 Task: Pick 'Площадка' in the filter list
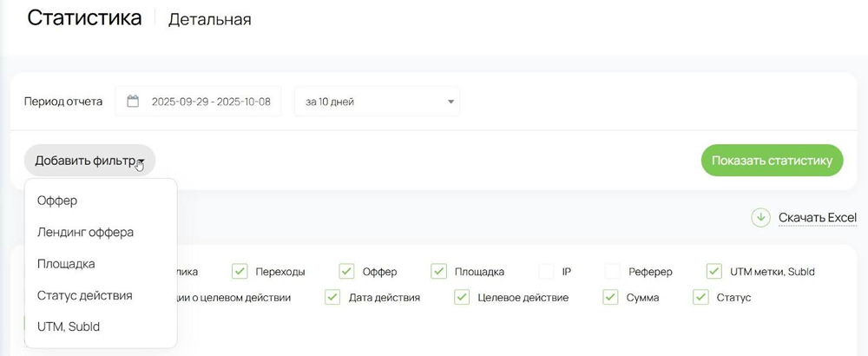[66, 264]
